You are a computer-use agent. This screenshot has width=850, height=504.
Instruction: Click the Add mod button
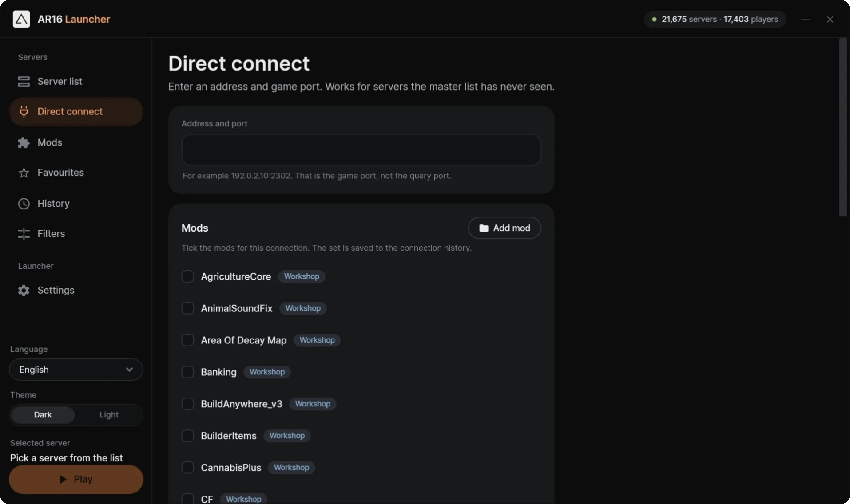[x=504, y=228]
